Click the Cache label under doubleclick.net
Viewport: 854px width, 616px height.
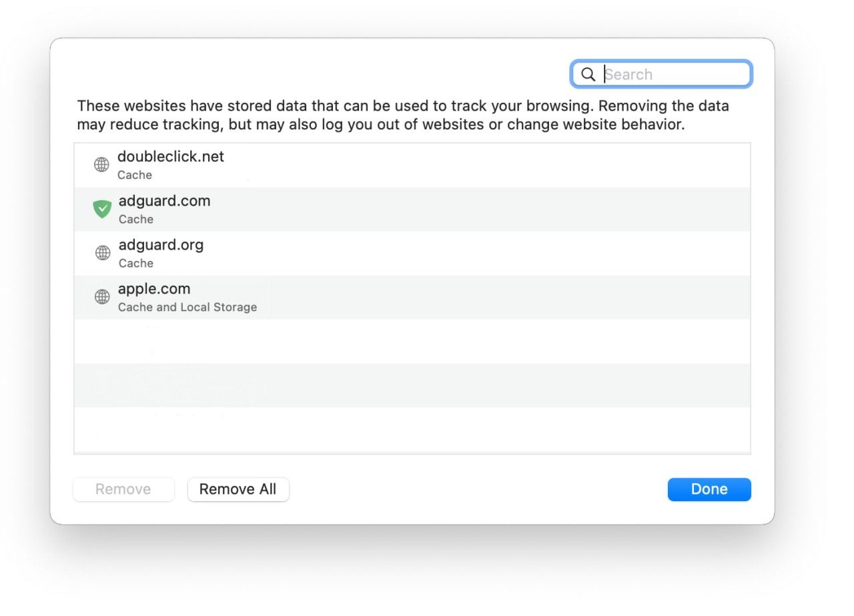click(x=135, y=175)
